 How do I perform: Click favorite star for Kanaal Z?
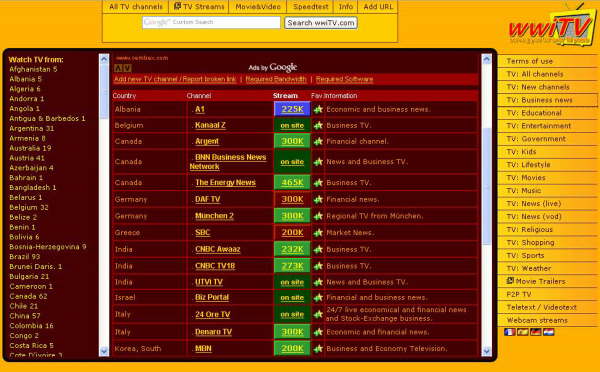(318, 126)
